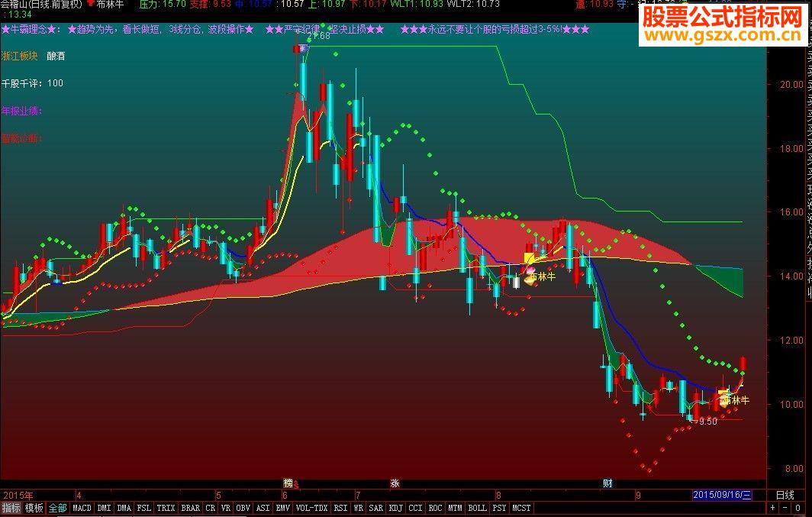Click the 浙江板块 sector label
The image size is (812, 517).
pyautogui.click(x=20, y=56)
